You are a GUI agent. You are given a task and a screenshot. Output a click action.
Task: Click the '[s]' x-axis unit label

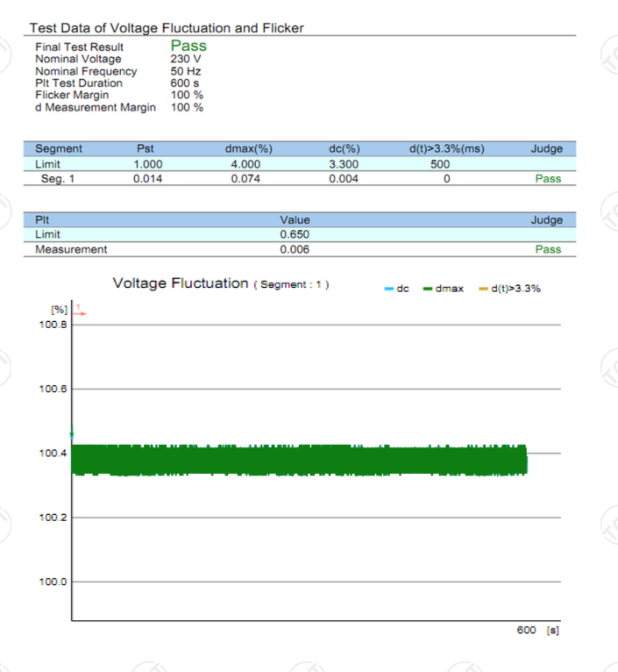pos(552,631)
